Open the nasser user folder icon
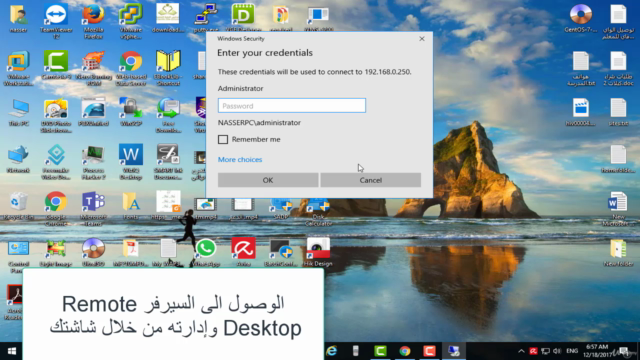The width and height of the screenshot is (640, 360). pos(18,19)
